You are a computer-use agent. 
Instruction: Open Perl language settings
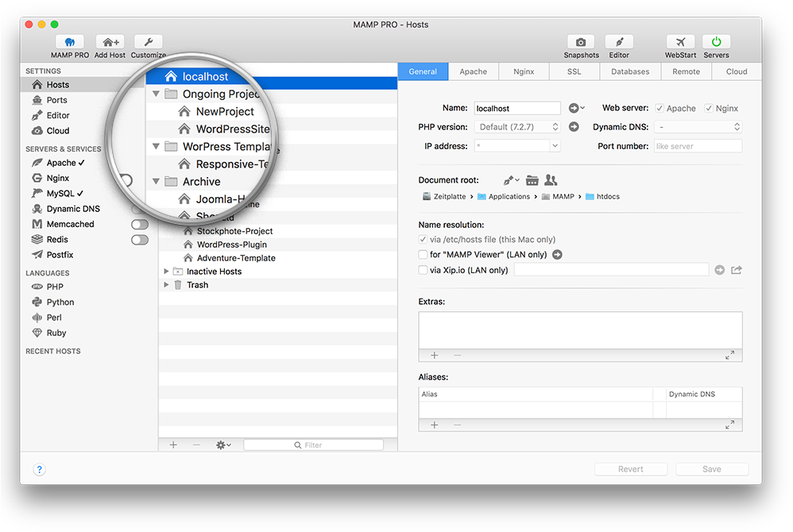(53, 318)
